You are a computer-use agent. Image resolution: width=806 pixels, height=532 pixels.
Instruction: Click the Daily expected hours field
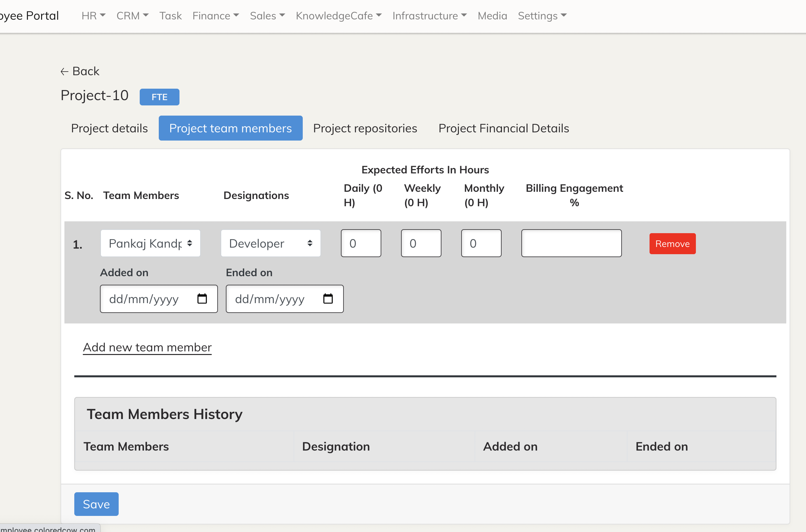coord(361,243)
